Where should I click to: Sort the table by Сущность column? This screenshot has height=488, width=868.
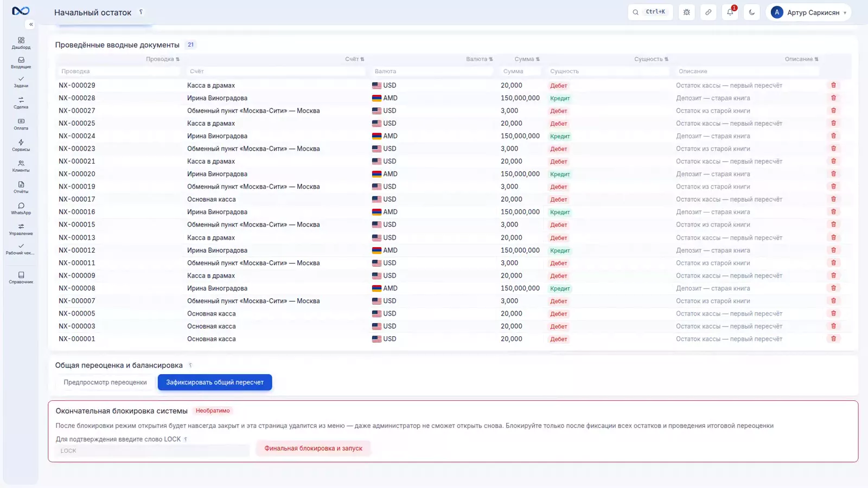[652, 59]
